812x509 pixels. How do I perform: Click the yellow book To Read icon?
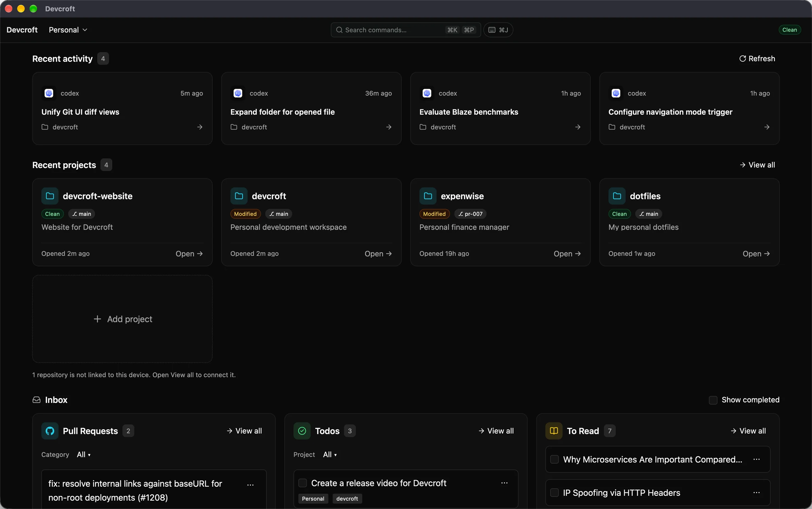(554, 431)
